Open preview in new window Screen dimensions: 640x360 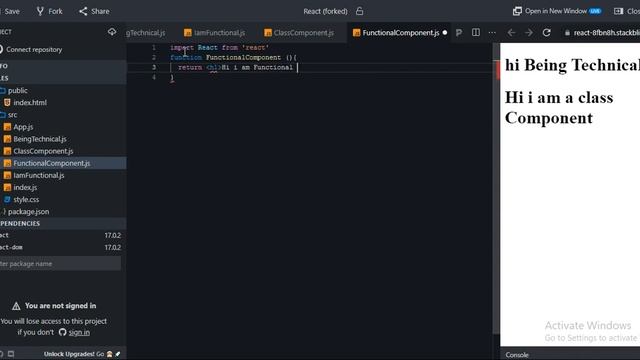(x=557, y=11)
